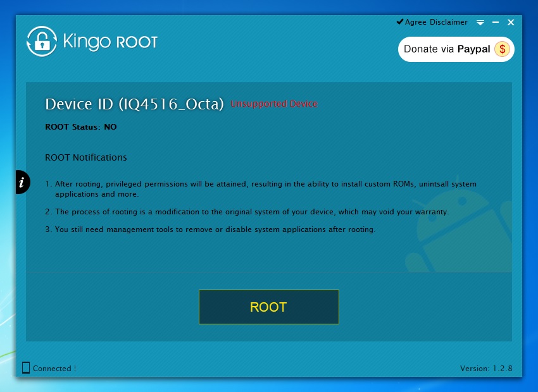Click the phone connection status icon
The height and width of the screenshot is (392, 538).
26,368
